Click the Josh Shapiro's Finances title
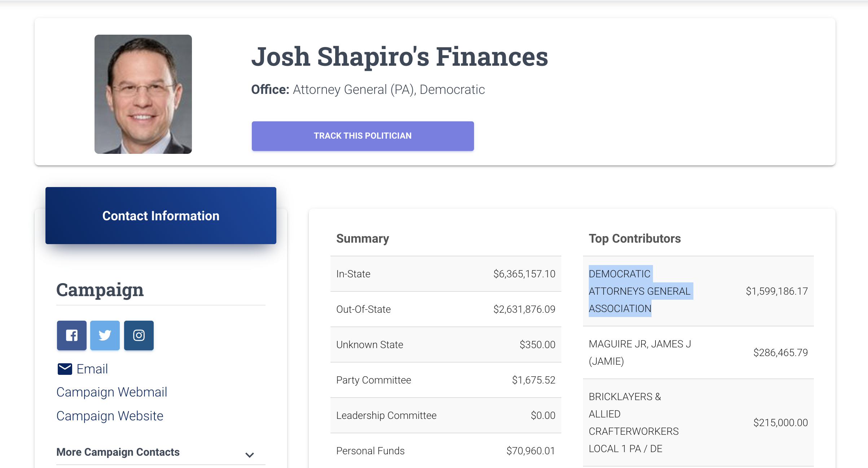 point(400,56)
